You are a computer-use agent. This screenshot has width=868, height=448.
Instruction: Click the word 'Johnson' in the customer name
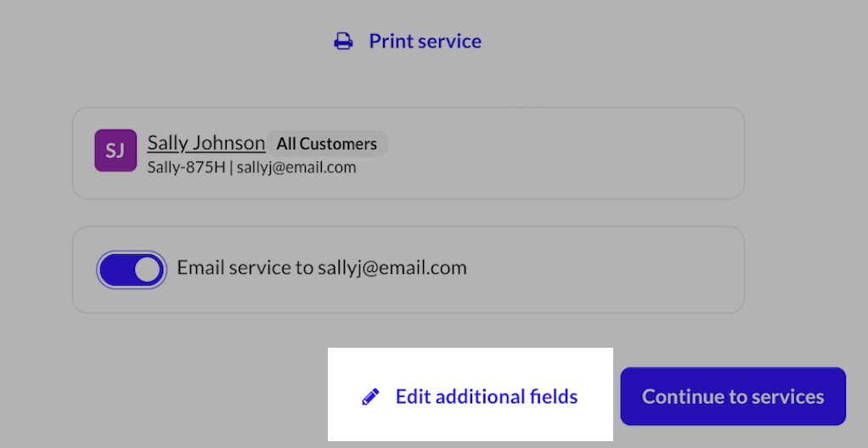point(231,143)
